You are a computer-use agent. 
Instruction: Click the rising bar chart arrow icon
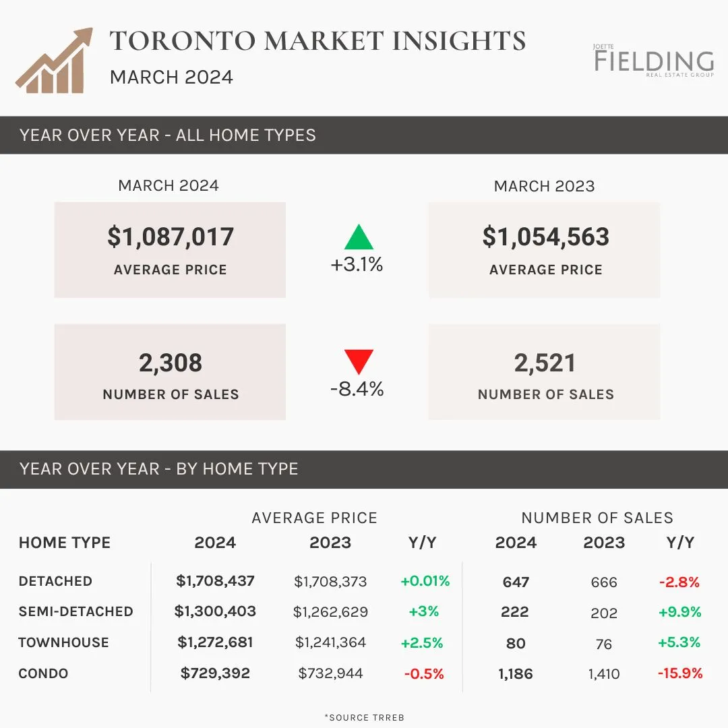[x=54, y=61]
